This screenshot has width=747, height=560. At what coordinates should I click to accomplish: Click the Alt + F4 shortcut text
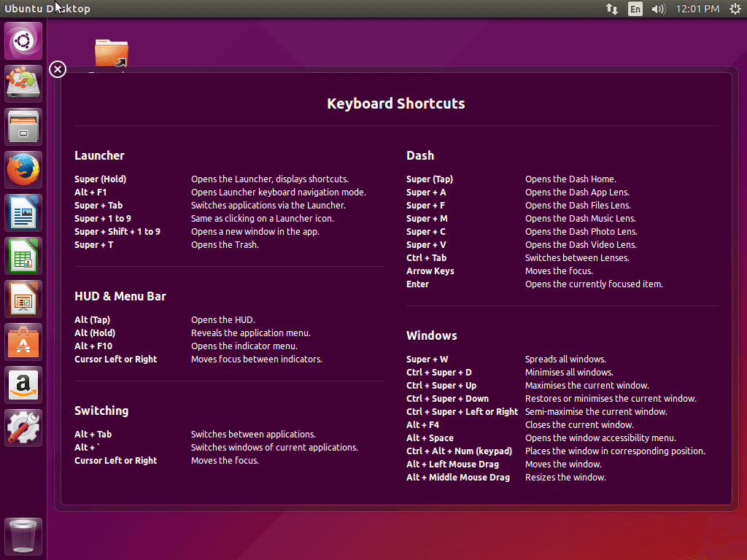422,425
